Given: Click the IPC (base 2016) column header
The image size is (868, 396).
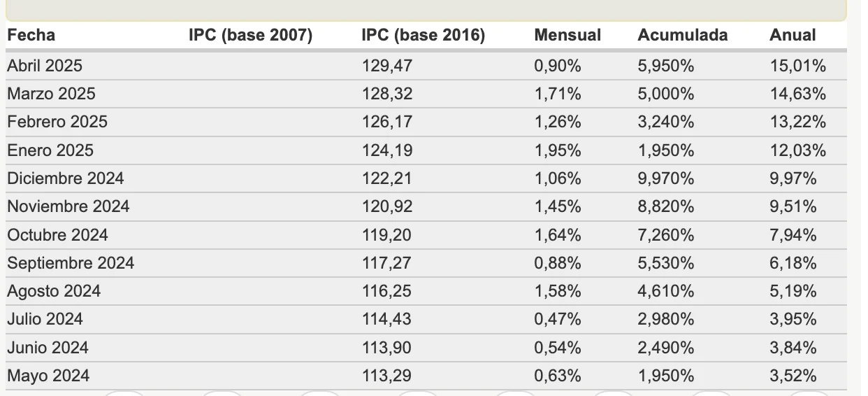Looking at the screenshot, I should 423,35.
